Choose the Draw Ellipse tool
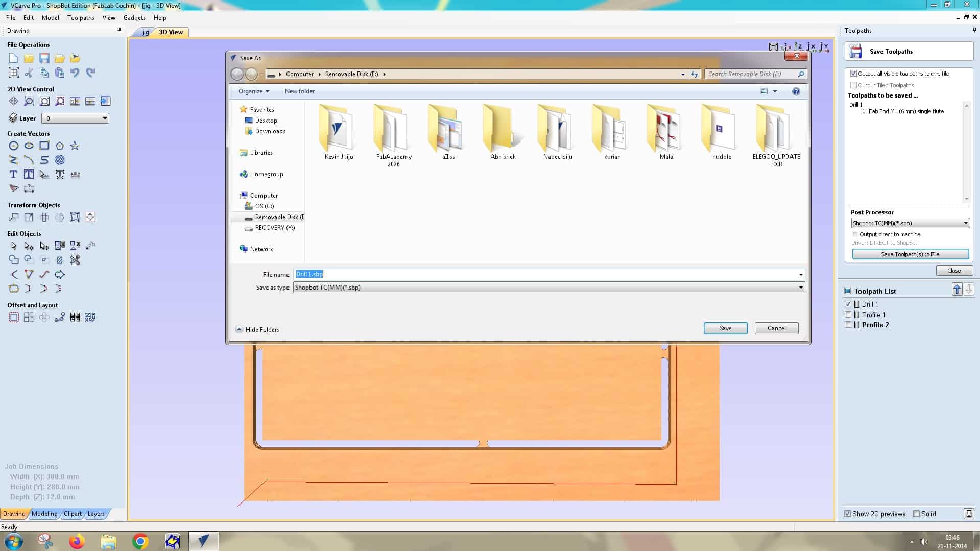Image resolution: width=980 pixels, height=551 pixels. [x=29, y=146]
